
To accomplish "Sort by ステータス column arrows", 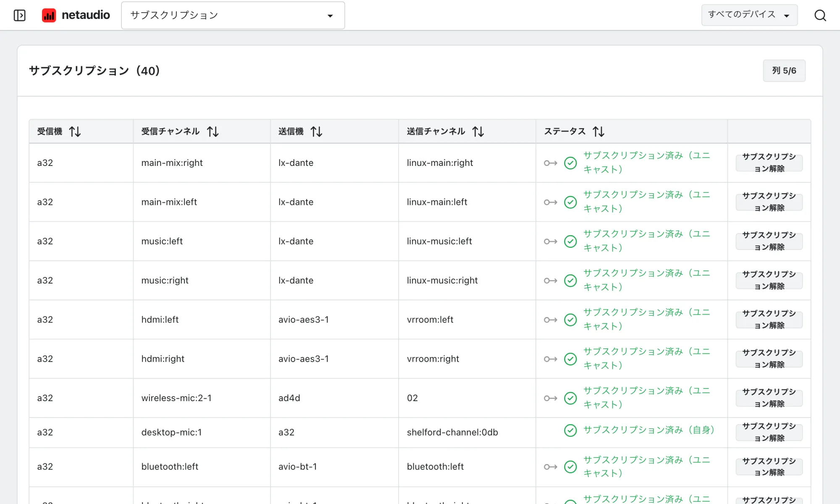I will click(x=599, y=132).
